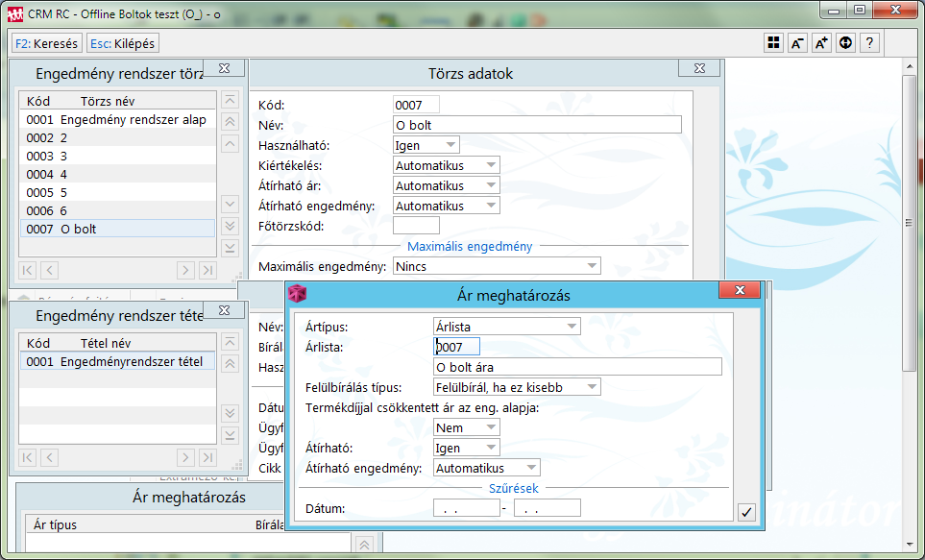The image size is (925, 560).
Task: Jump to bottom of Törzs név list
Action: click(231, 248)
